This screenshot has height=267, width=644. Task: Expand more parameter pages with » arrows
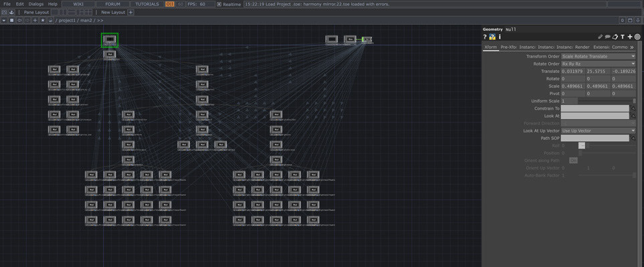coord(632,48)
